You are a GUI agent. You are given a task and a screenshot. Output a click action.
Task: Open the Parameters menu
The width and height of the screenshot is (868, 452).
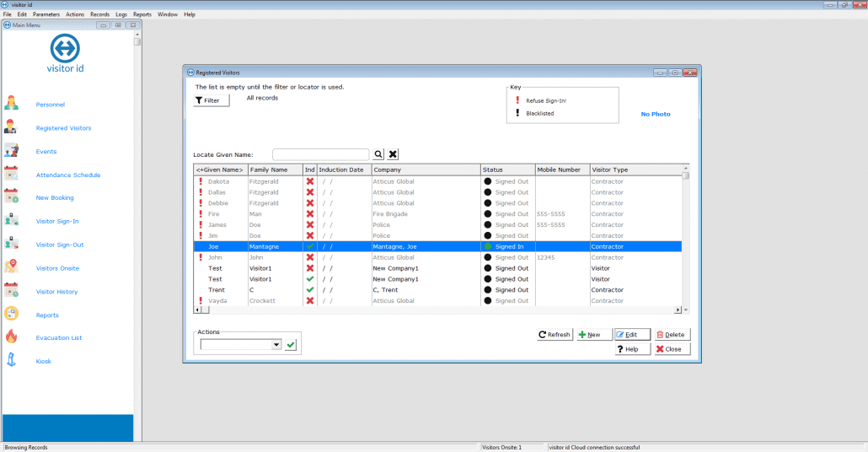click(x=46, y=14)
